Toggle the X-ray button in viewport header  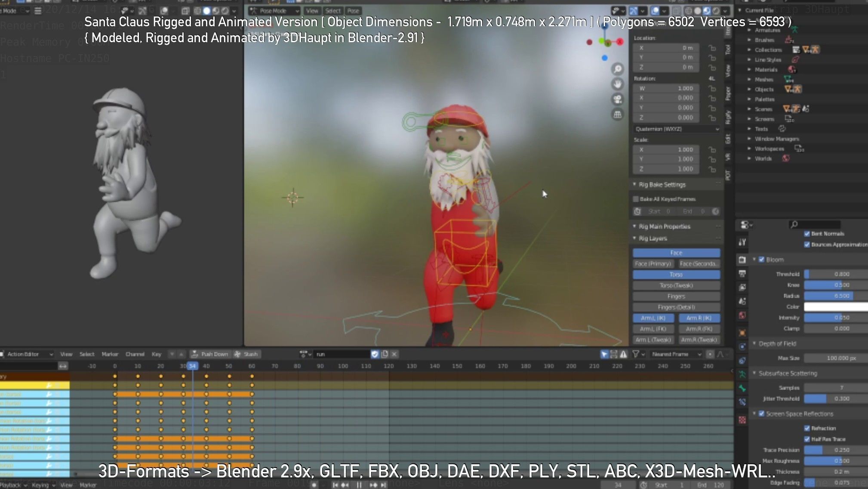click(676, 11)
